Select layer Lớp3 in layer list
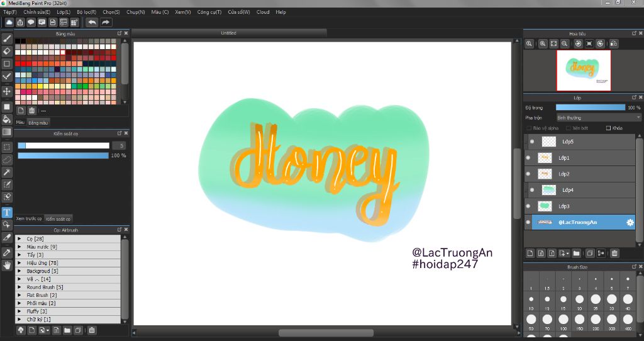This screenshot has height=341, width=644. (x=579, y=206)
